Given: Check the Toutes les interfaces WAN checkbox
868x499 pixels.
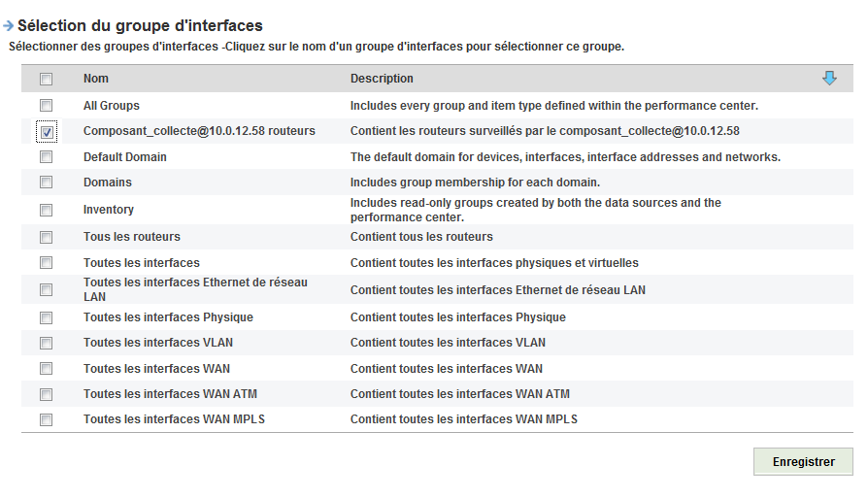Looking at the screenshot, I should [47, 369].
